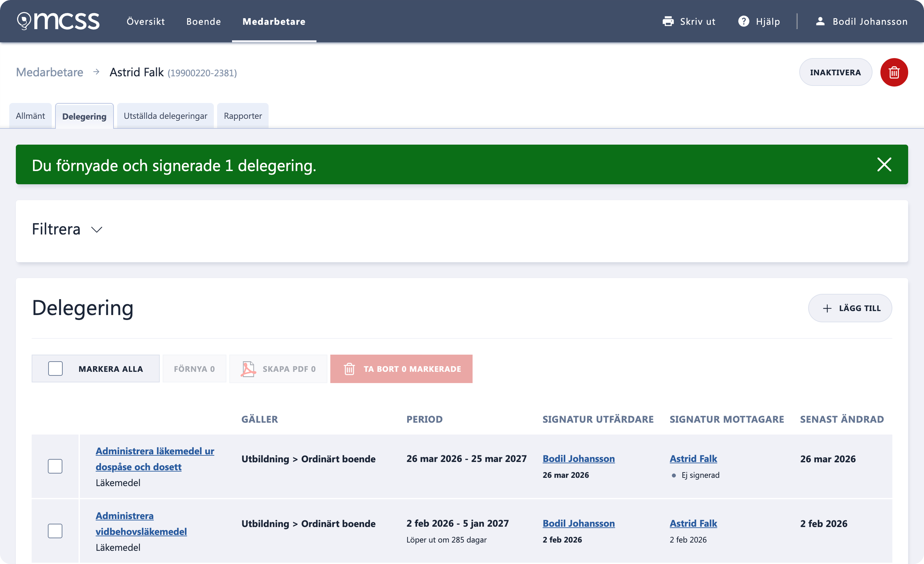Click the PDF icon in Skapa PDF
Viewport: 924px width, 564px height.
pyautogui.click(x=248, y=369)
